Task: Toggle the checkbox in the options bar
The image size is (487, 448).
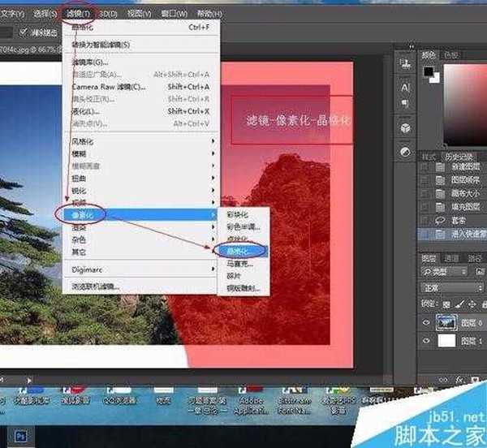Action: point(22,32)
